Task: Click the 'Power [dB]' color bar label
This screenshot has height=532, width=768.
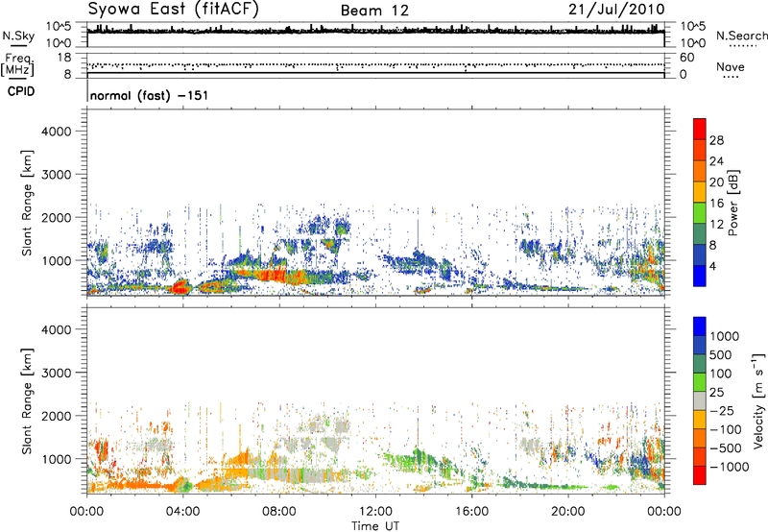Action: click(732, 203)
